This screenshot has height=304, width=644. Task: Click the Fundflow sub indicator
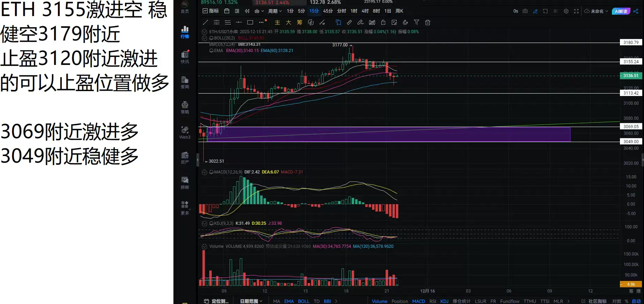(x=510, y=301)
